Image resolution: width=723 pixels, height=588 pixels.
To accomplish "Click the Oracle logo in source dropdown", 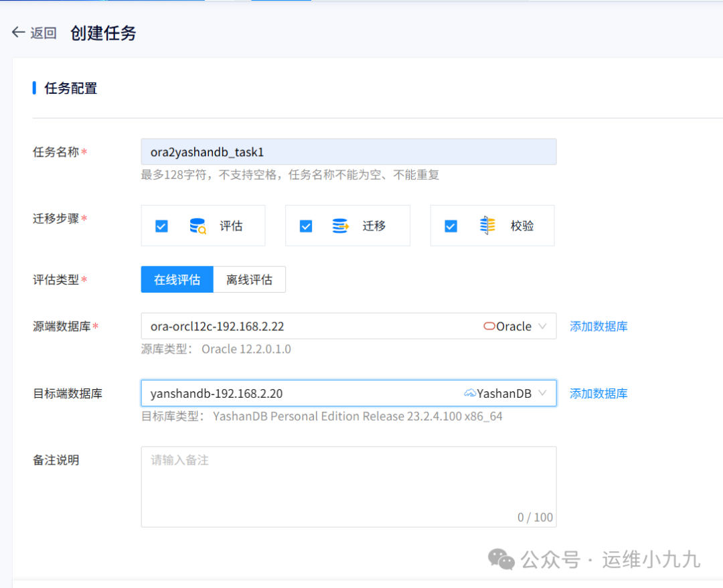I will 489,326.
